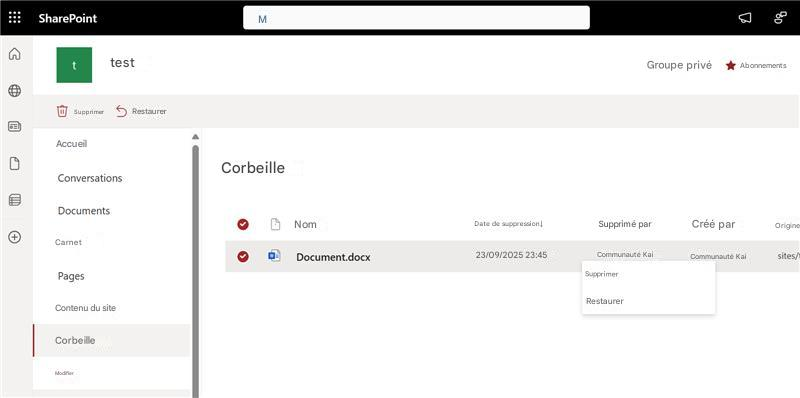Click Modifier below the navigation
This screenshot has height=398, width=800.
pos(64,373)
